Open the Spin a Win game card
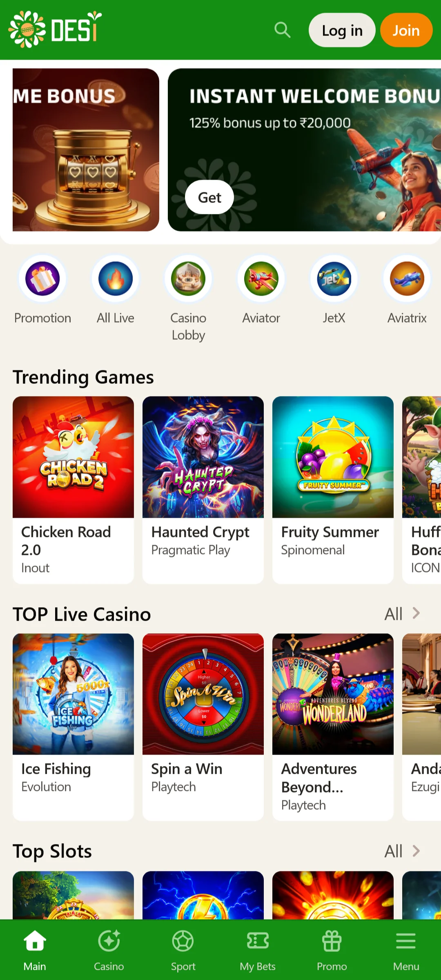Viewport: 441px width, 980px height. tap(203, 727)
